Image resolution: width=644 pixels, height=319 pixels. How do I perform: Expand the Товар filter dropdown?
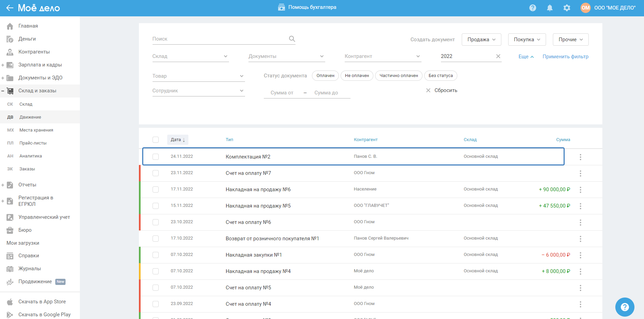198,76
